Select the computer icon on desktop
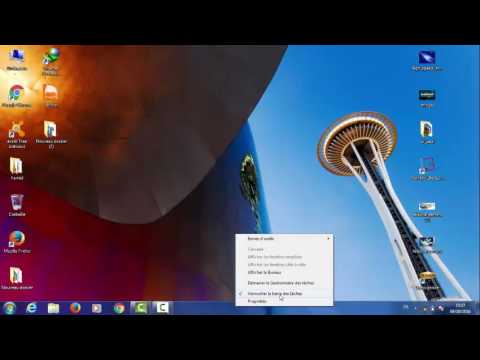Screen dimensions: 480x360 click(17, 59)
